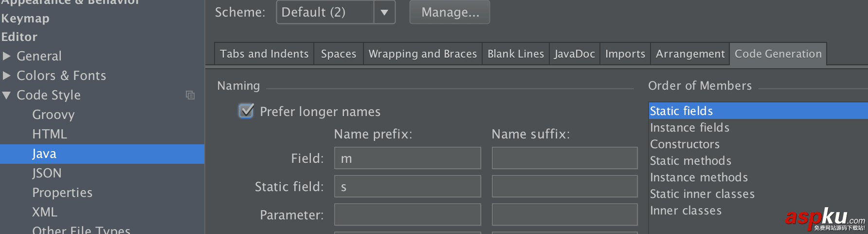Expand the Colors & Fonts node
868x234 pixels.
(7, 76)
